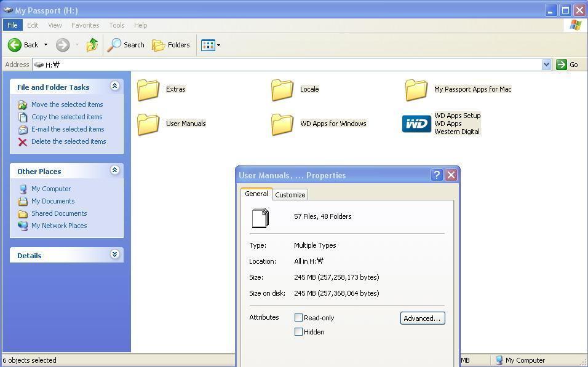Tick the Hidden attribute checkbox
The height and width of the screenshot is (367, 588).
(298, 332)
